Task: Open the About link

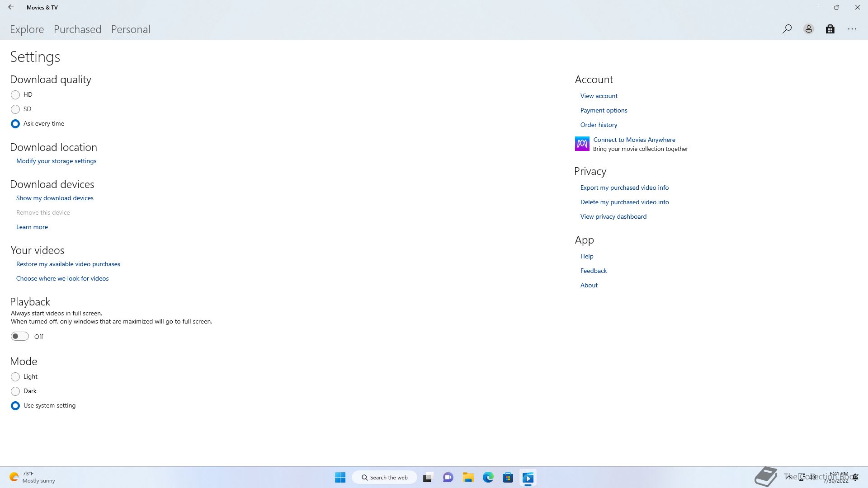Action: [x=589, y=285]
